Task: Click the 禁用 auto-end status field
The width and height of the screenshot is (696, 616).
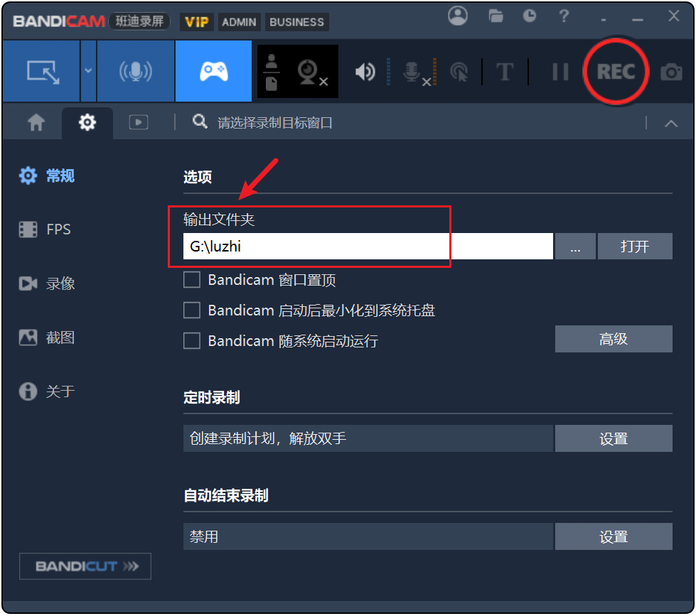Action: pos(368,536)
